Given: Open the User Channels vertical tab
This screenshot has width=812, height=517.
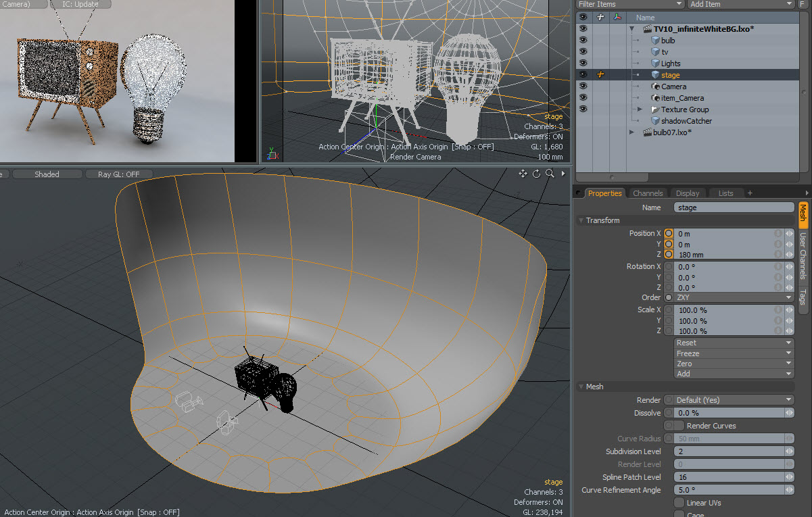Looking at the screenshot, I should (803, 255).
